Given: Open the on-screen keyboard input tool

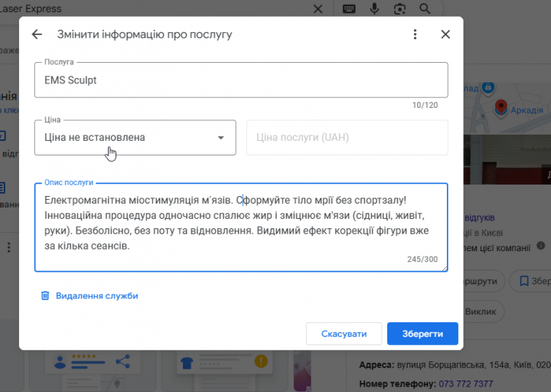Looking at the screenshot, I should pos(349,8).
